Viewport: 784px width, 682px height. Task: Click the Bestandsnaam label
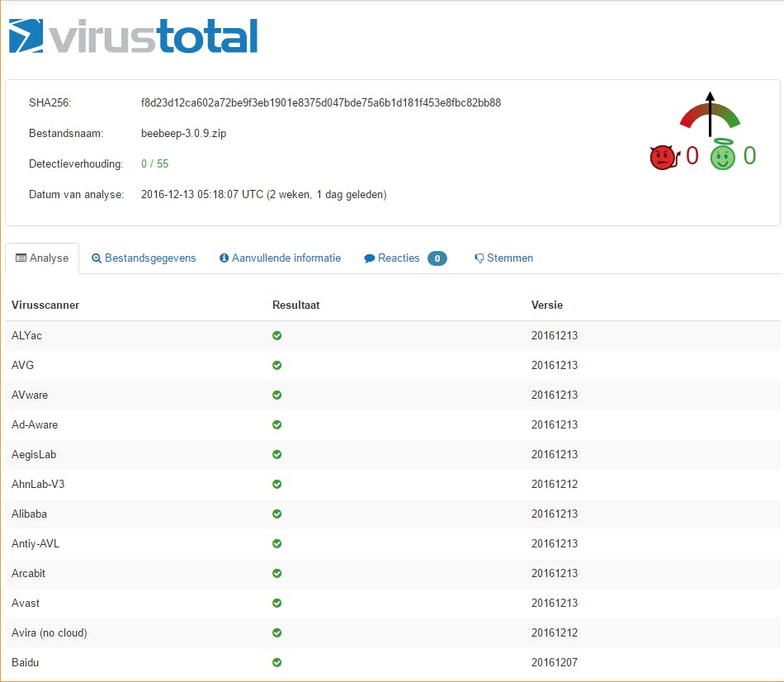(66, 134)
